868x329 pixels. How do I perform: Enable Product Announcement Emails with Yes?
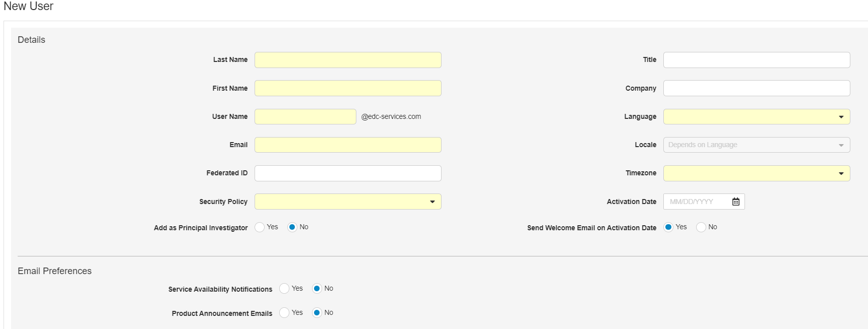(x=284, y=313)
